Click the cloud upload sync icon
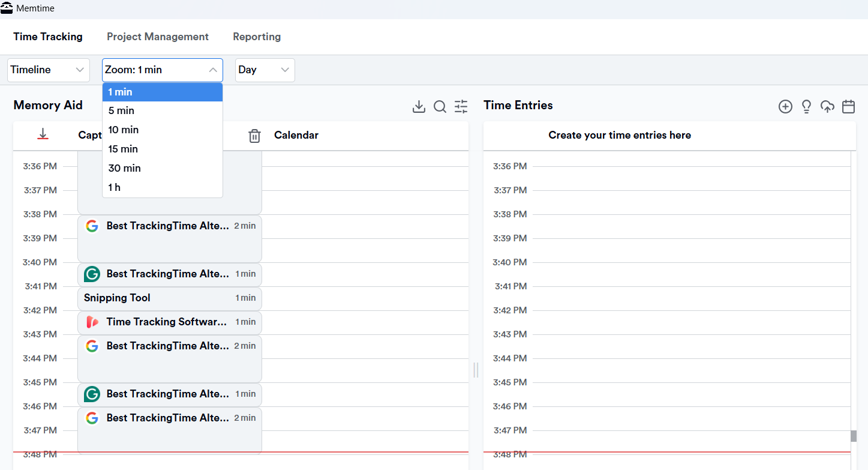The image size is (868, 470). pyautogui.click(x=827, y=106)
